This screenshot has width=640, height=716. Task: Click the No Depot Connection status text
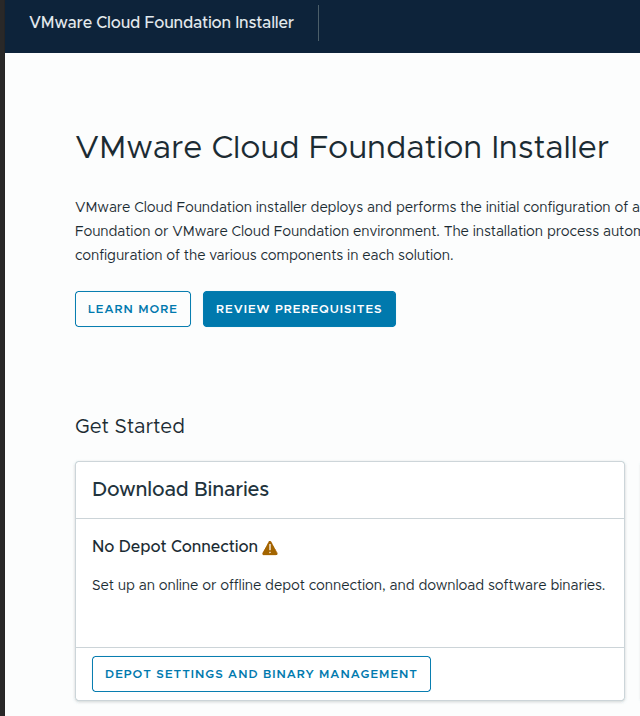175,546
